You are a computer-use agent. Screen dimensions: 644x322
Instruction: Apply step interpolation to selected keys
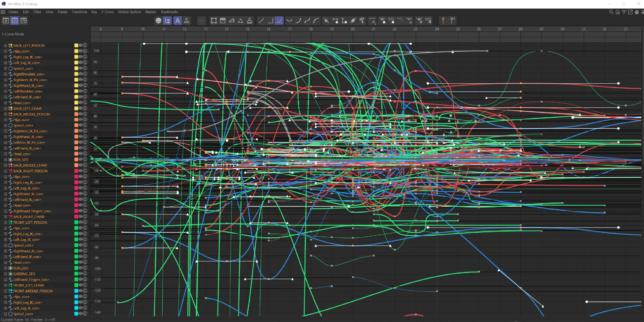pos(270,20)
